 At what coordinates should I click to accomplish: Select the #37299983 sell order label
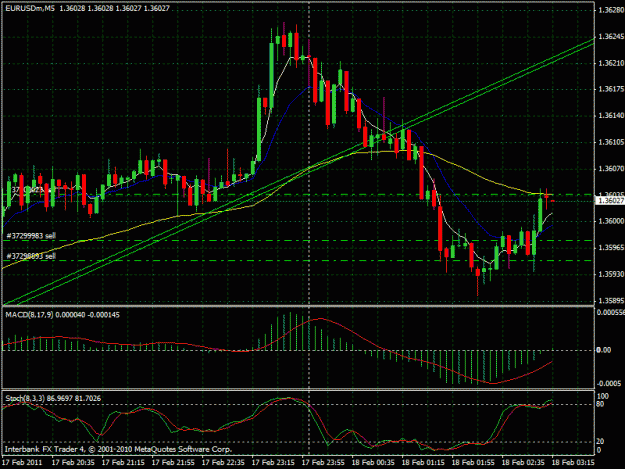point(31,236)
